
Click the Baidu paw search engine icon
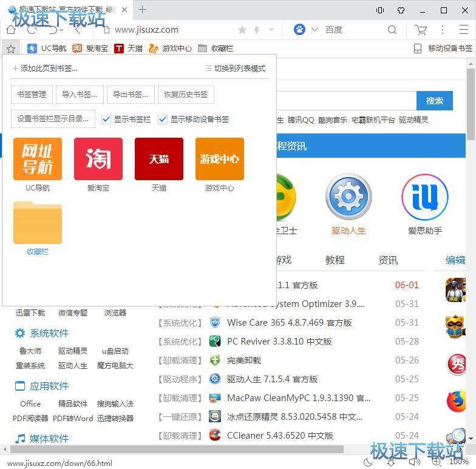(299, 30)
